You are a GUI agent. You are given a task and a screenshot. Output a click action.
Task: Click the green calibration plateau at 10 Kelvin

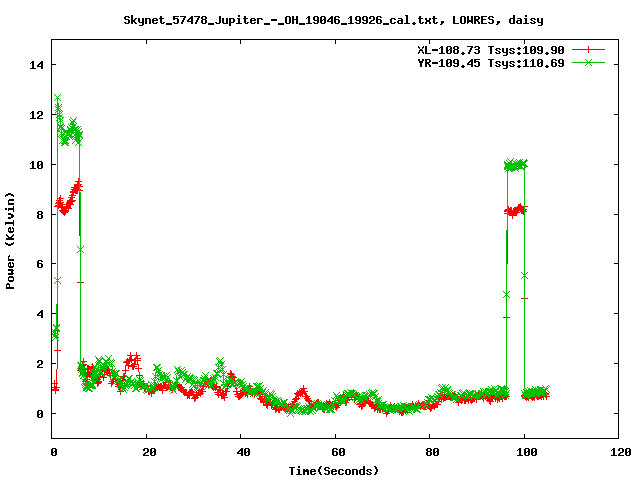(x=516, y=164)
